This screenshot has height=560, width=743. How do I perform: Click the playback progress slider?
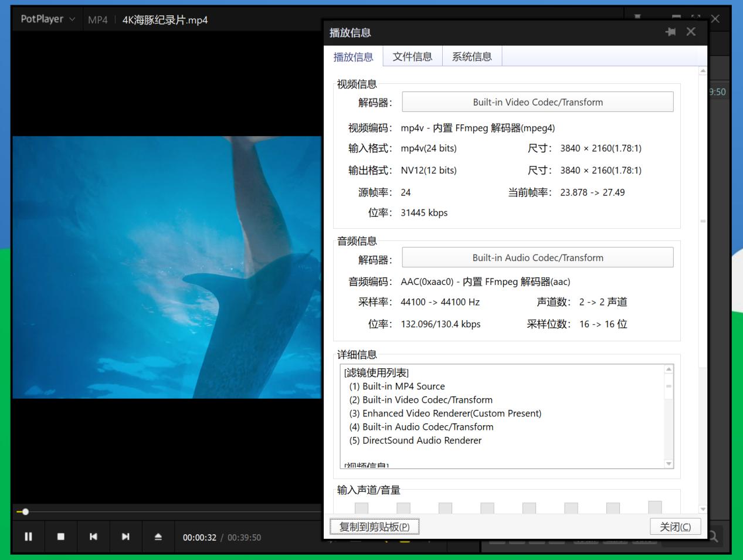pos(26,511)
